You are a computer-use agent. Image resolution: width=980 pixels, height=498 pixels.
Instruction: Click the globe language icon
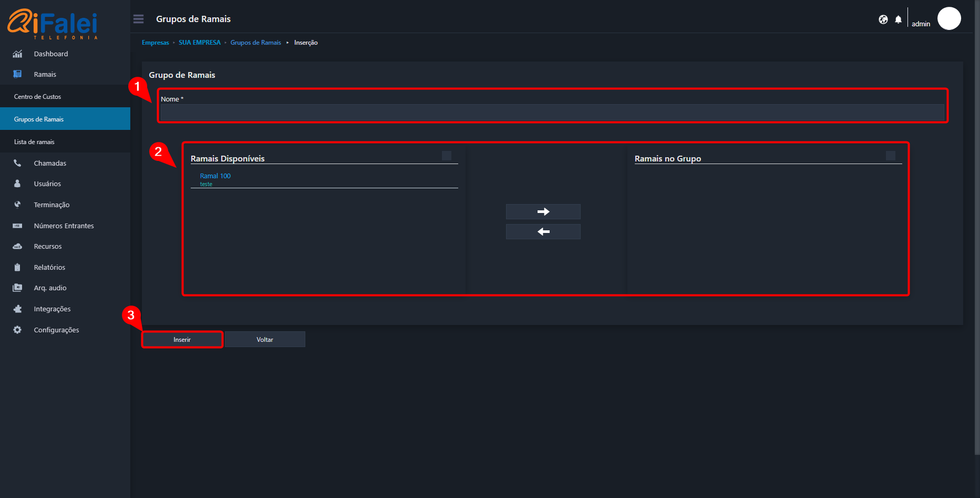point(883,19)
